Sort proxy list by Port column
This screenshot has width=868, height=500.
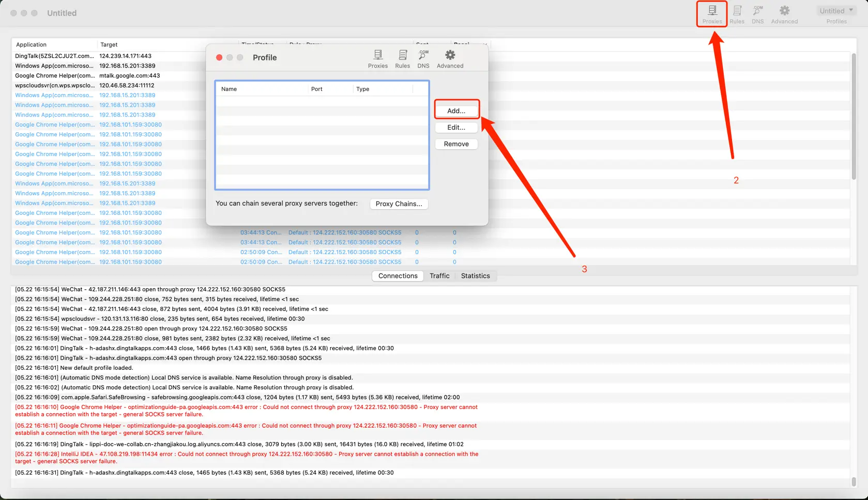(330, 89)
